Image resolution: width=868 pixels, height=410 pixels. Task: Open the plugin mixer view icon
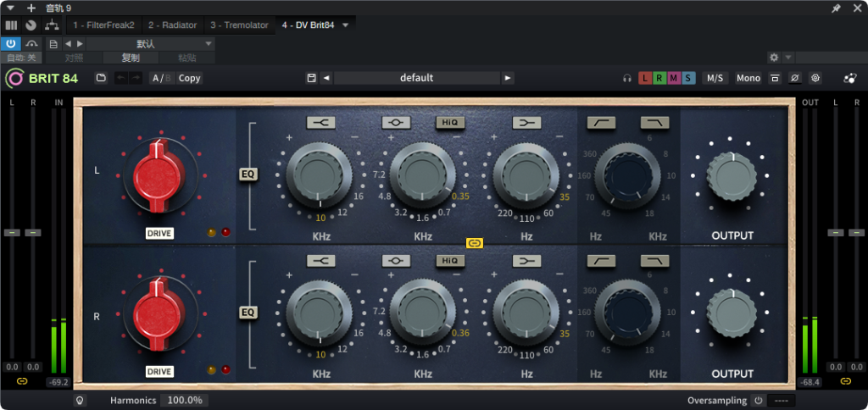pyautogui.click(x=11, y=25)
